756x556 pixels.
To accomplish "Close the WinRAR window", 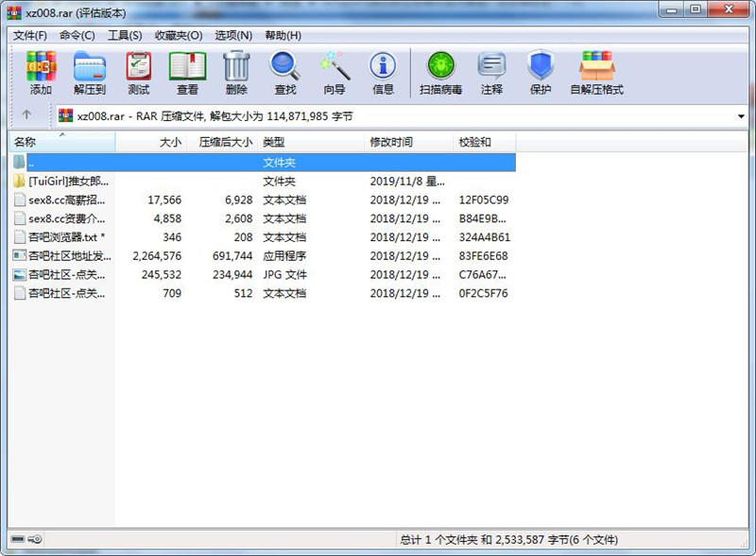I will [x=729, y=9].
